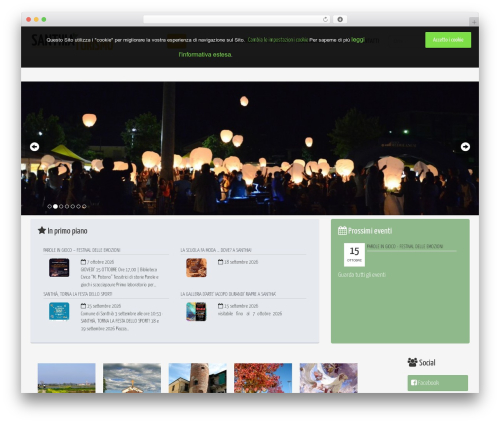Open the La scuola fa moda news headline
Image resolution: width=500 pixels, height=423 pixels.
point(216,250)
